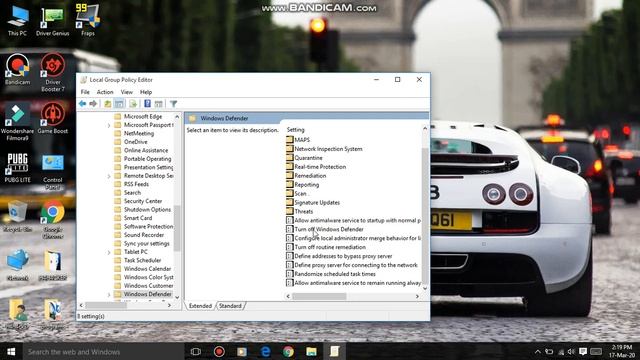This screenshot has width=640, height=360.
Task: Open the Help toolbar icon
Action: (x=147, y=104)
